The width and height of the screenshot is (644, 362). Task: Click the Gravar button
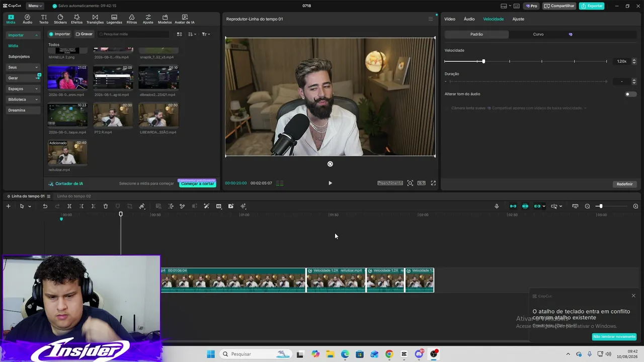pyautogui.click(x=84, y=34)
